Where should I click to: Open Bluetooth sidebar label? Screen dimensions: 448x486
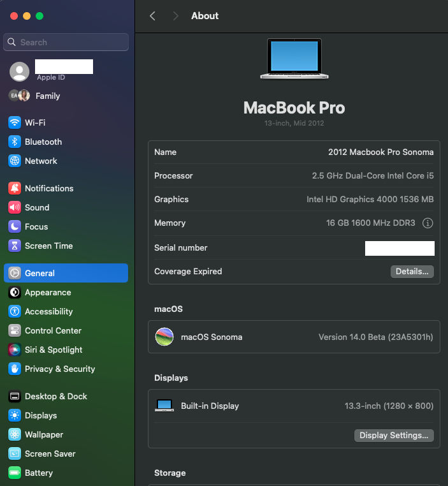[43, 142]
